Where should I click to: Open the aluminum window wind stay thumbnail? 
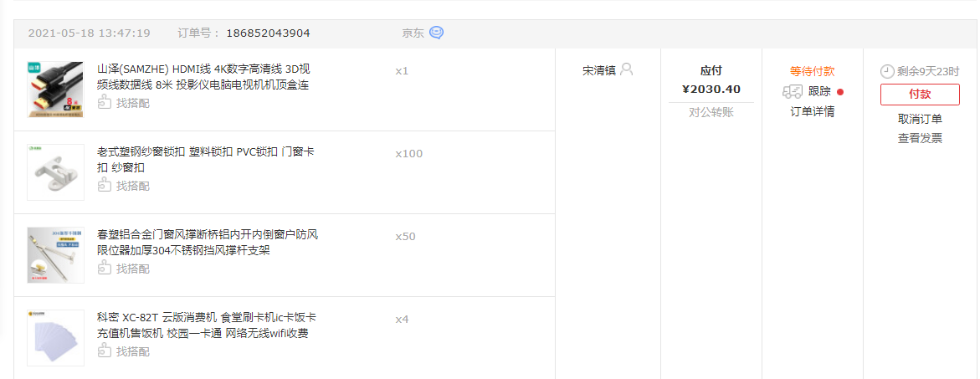(x=55, y=254)
